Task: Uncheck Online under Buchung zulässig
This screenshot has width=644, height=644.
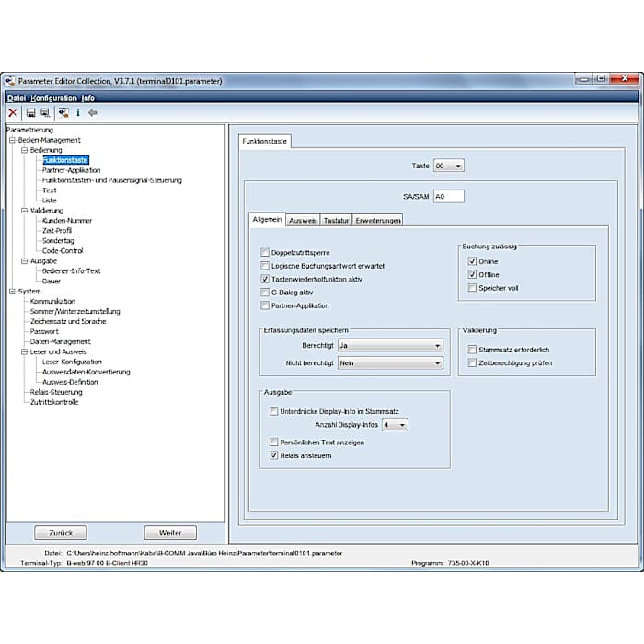Action: click(x=472, y=261)
